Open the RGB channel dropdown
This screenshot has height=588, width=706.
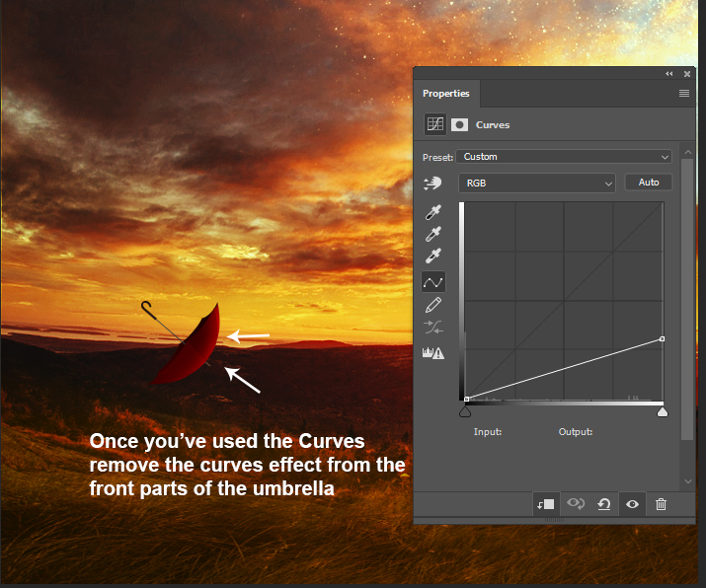[x=537, y=183]
